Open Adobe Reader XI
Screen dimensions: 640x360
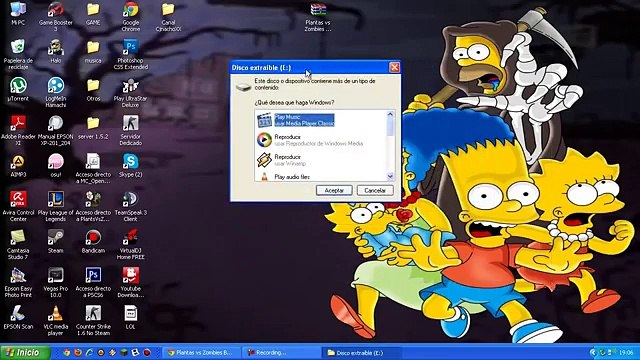pyautogui.click(x=18, y=130)
